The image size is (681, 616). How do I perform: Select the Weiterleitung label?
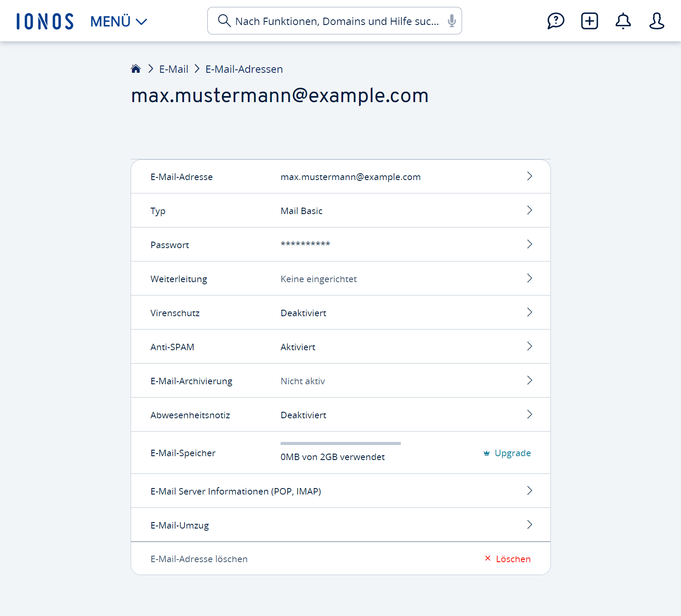pos(178,279)
